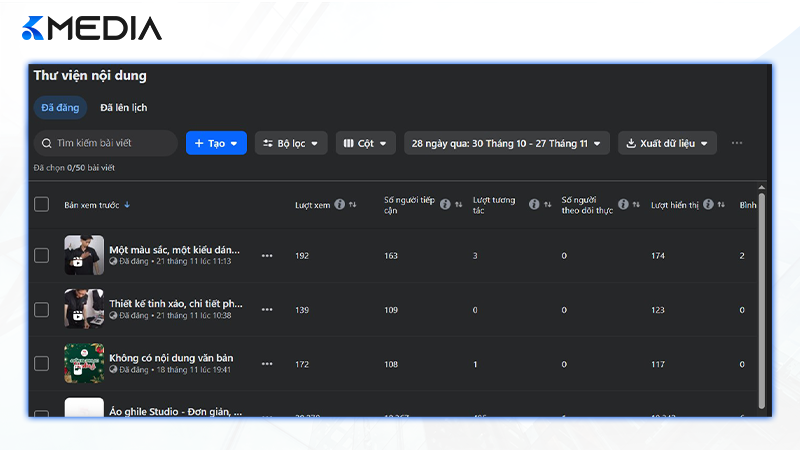Open post 'Áo ghile Studio - Đơn giản, ...'

point(176,411)
